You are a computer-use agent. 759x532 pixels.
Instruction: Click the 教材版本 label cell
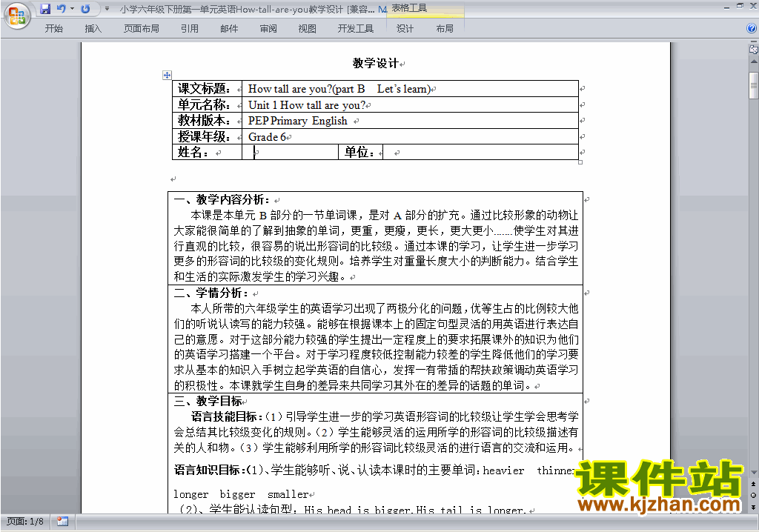point(208,121)
